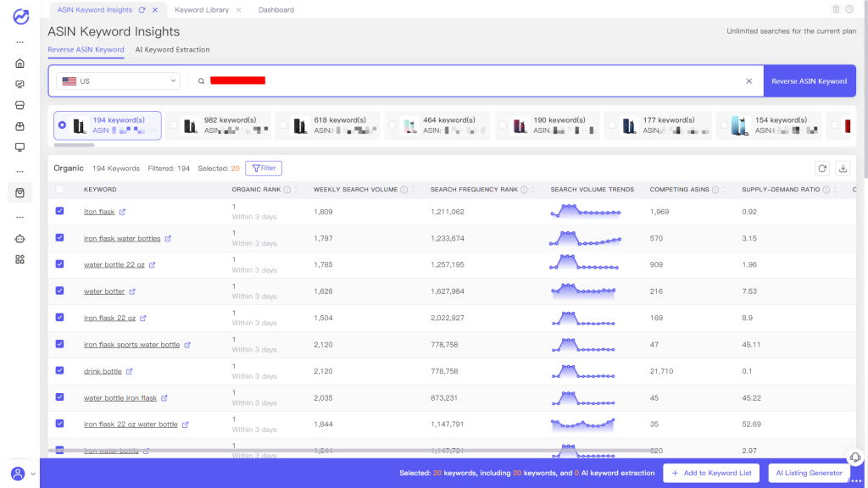Select the 618 keyword(s) ASIN radio
Screen dimensions: 868x488
283,125
